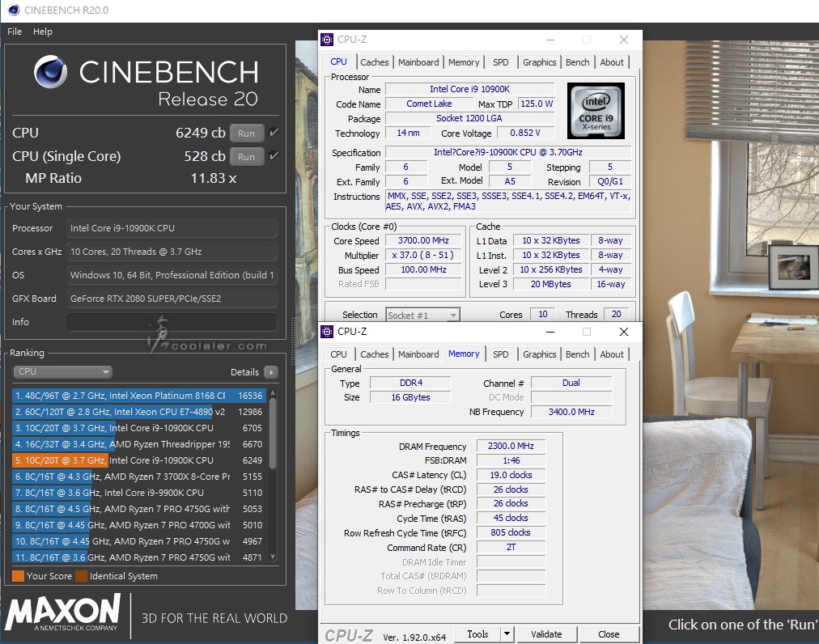Select highlighted ranking row 5 score 6249
This screenshot has height=644, width=819.
pos(139,460)
